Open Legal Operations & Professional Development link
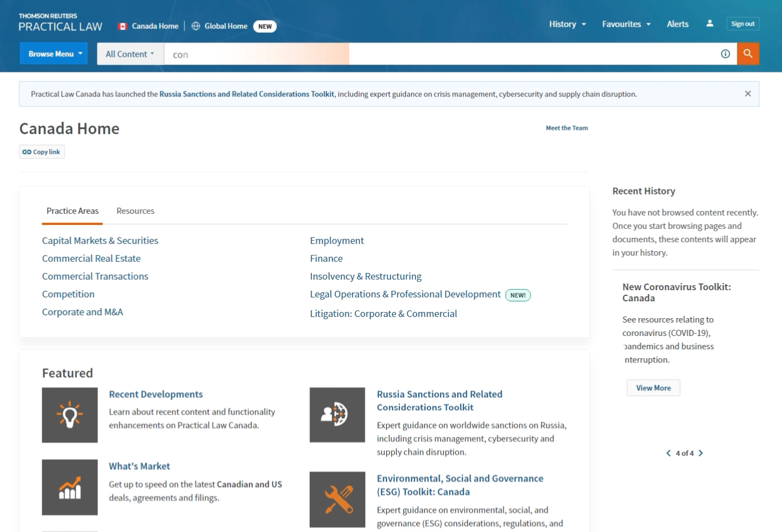This screenshot has height=532, width=782. tap(405, 294)
